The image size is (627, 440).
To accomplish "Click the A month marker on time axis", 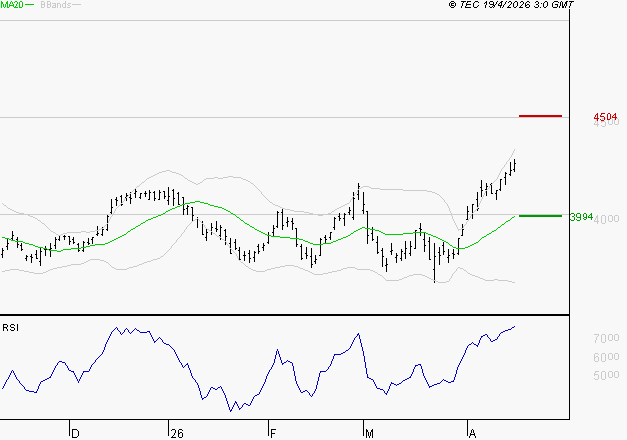I will [472, 433].
